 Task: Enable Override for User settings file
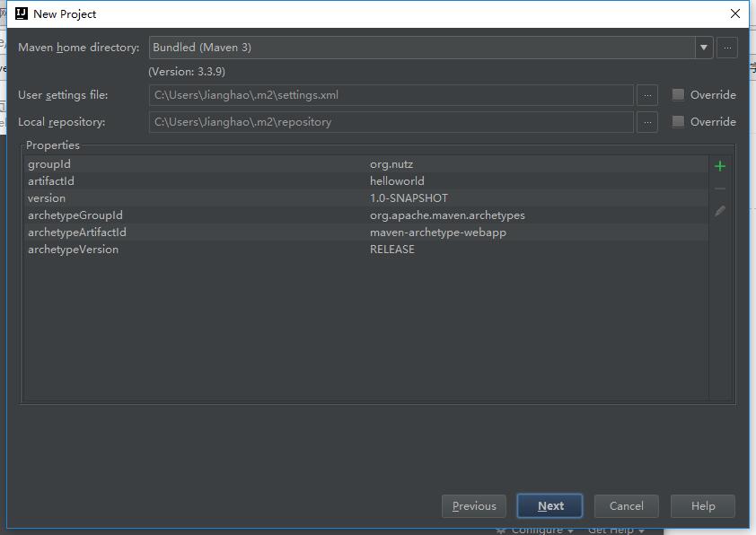click(x=678, y=95)
